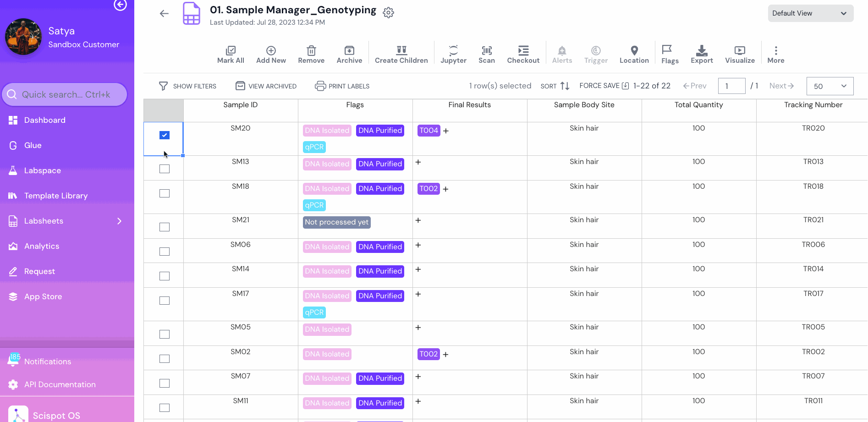Open Template Library in the sidebar
Screen dimensions: 868x422
point(55,196)
